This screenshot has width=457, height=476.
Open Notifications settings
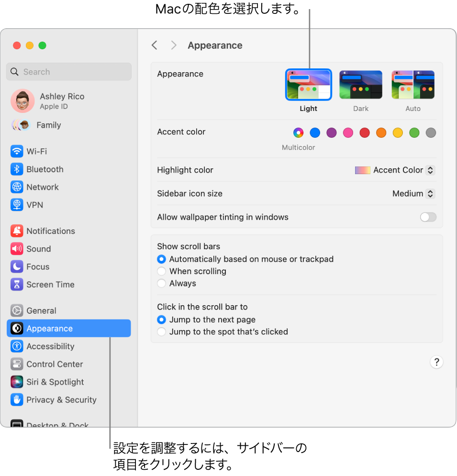[x=50, y=231]
